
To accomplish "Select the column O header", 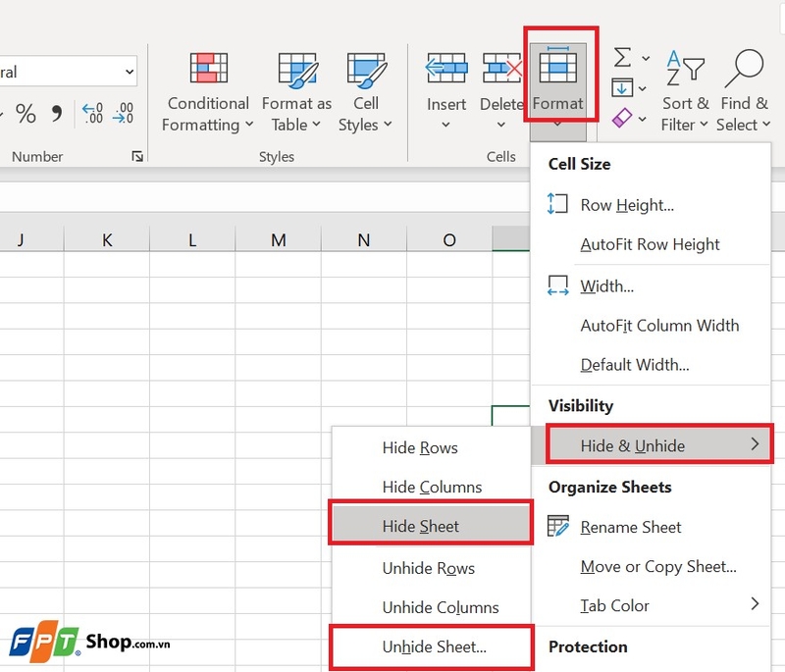I will click(449, 239).
